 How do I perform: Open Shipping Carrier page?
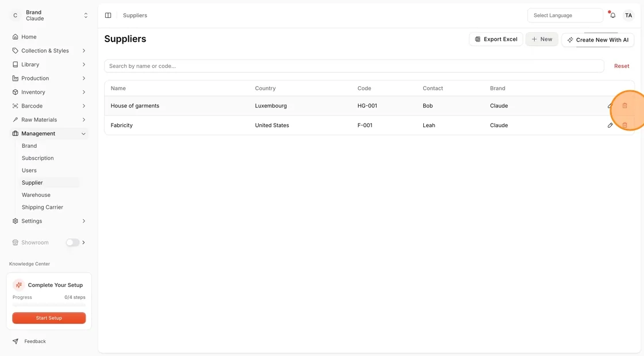point(43,208)
